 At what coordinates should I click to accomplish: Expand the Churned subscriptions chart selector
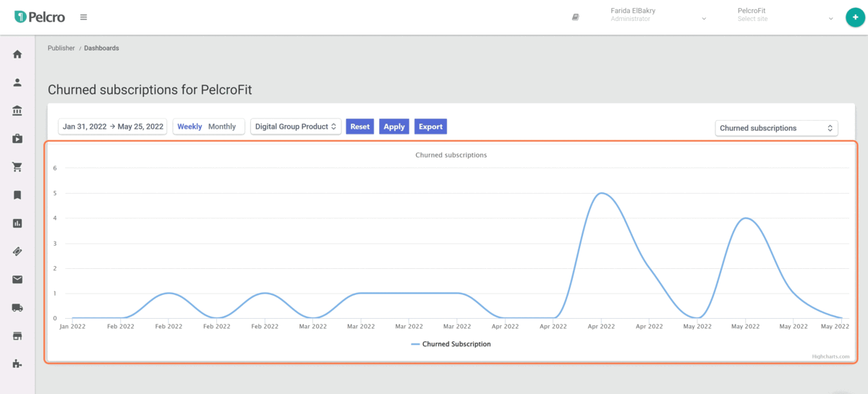(776, 128)
